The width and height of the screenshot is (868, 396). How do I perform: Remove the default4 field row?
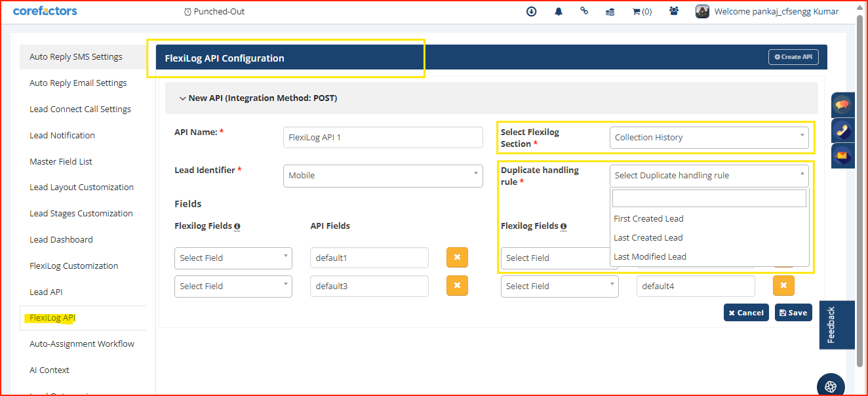pos(783,286)
